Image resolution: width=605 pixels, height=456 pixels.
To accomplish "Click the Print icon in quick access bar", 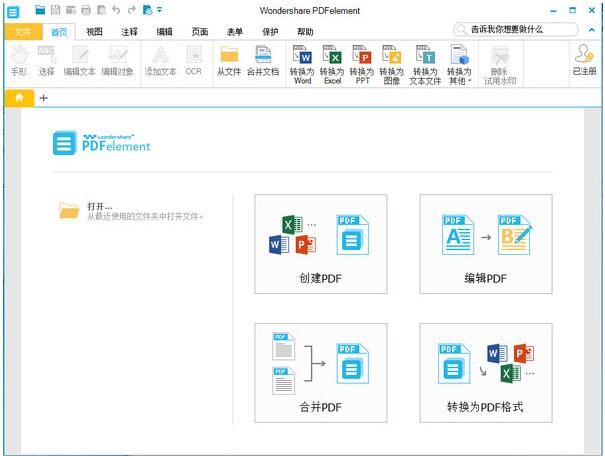I will point(86,10).
